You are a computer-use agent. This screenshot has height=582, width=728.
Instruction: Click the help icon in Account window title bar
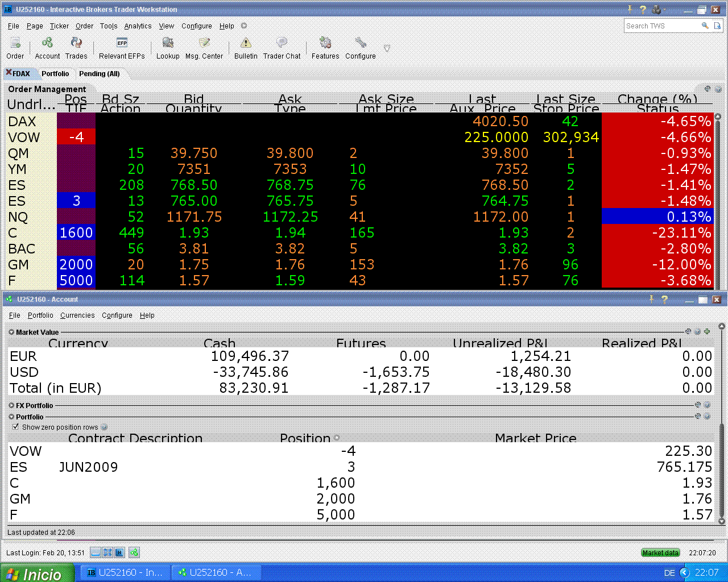(664, 299)
